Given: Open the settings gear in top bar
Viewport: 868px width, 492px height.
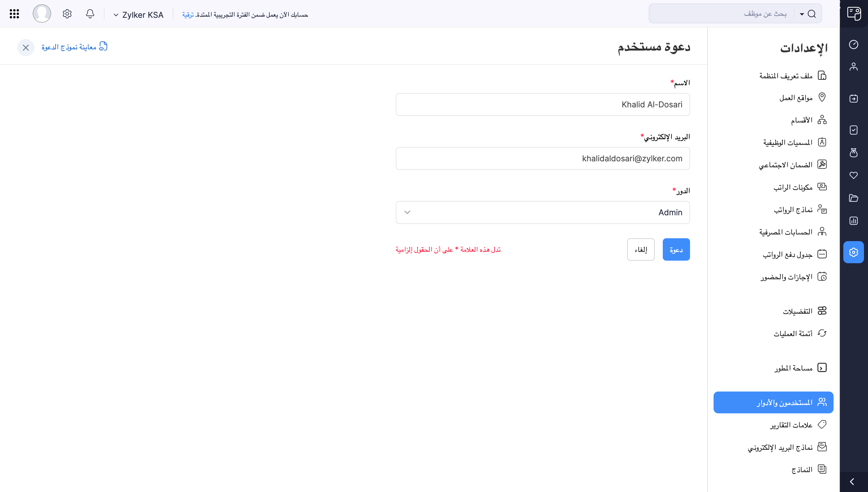Looking at the screenshot, I should coord(67,14).
